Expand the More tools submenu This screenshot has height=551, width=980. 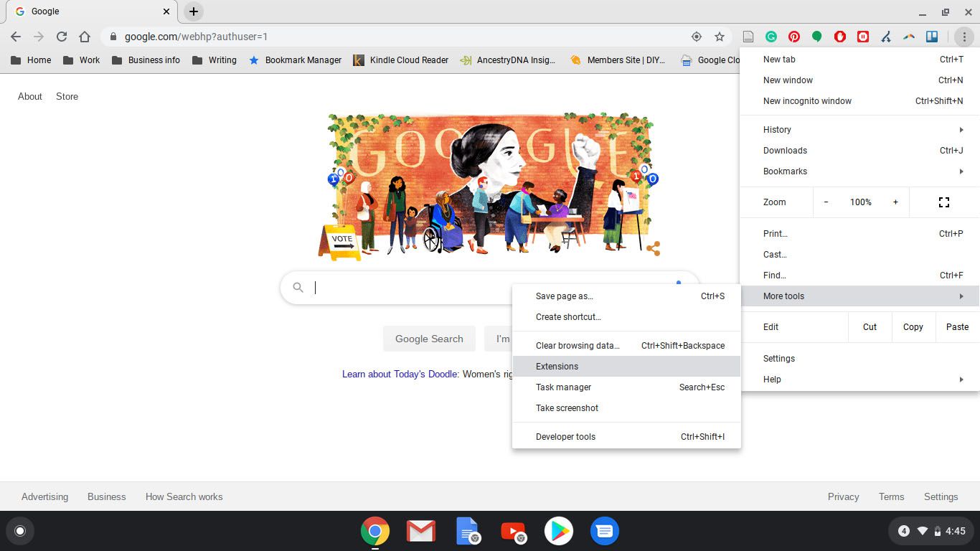(x=859, y=296)
